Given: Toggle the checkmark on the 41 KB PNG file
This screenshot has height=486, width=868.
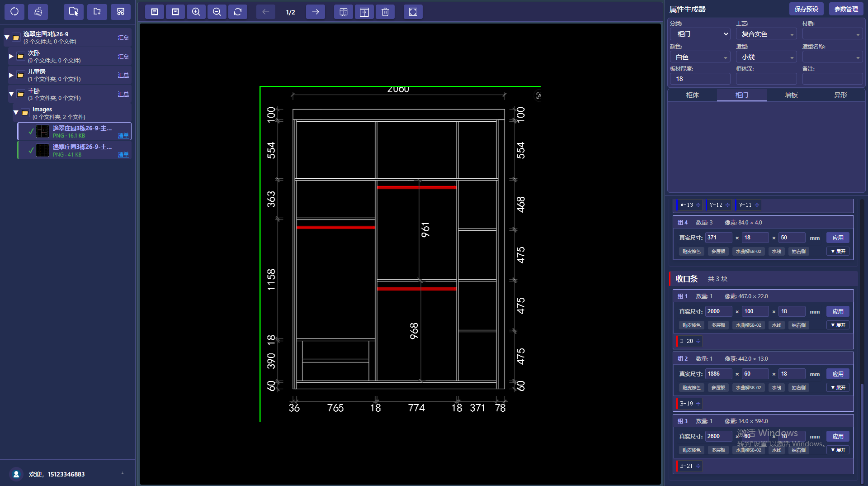Looking at the screenshot, I should click(x=31, y=150).
